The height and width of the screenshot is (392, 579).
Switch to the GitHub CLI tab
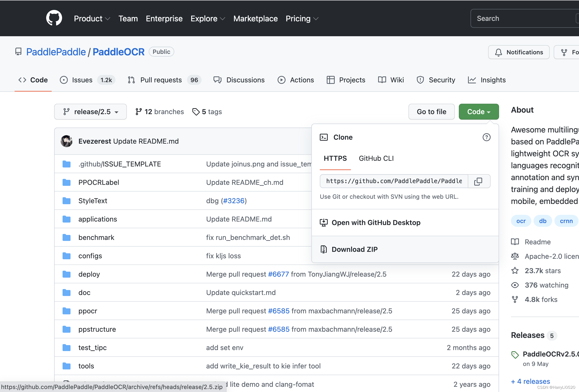[x=376, y=158]
